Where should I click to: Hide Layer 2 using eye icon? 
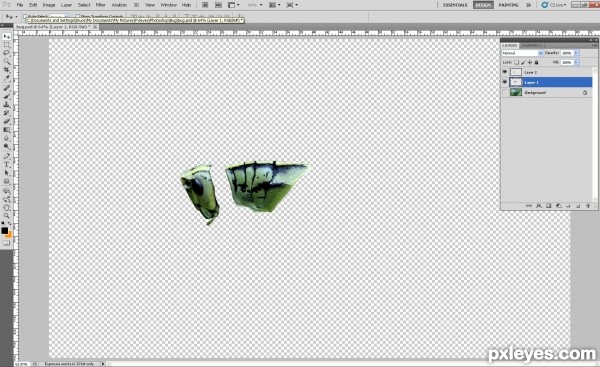pos(505,72)
